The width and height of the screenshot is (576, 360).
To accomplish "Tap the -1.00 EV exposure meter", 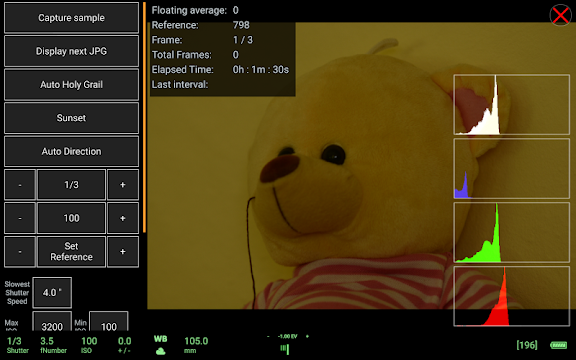I will pyautogui.click(x=287, y=344).
